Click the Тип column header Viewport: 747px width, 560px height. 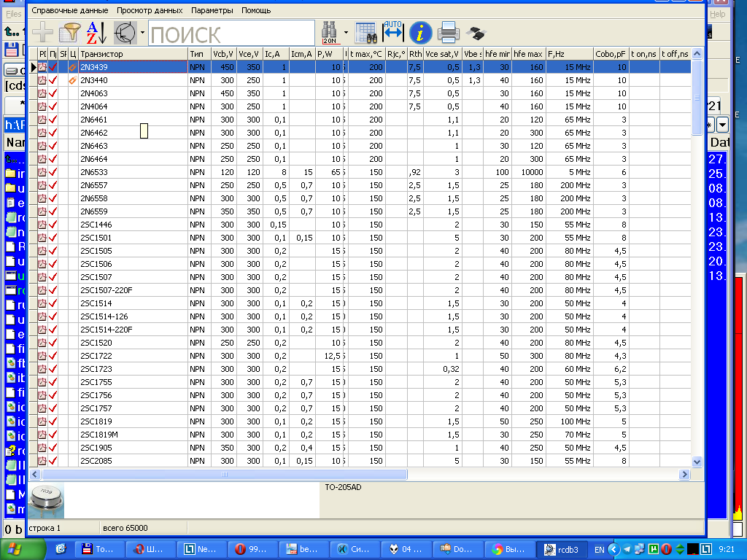point(199,54)
